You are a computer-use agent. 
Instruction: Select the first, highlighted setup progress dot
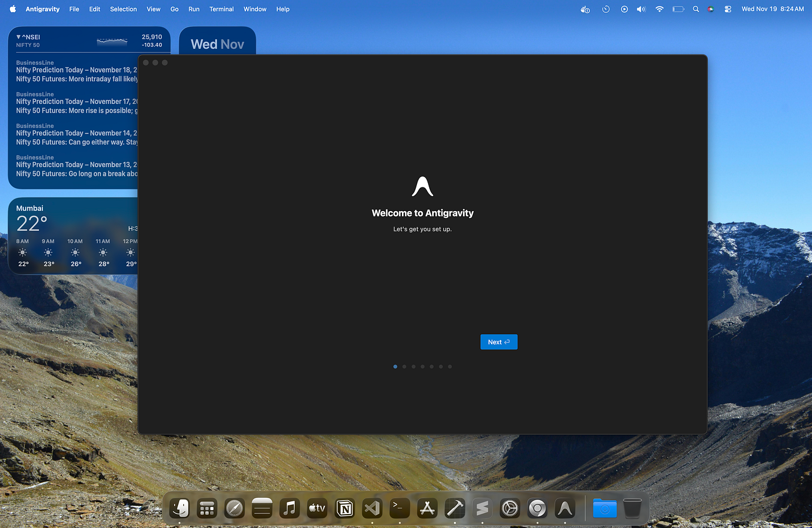coord(396,367)
